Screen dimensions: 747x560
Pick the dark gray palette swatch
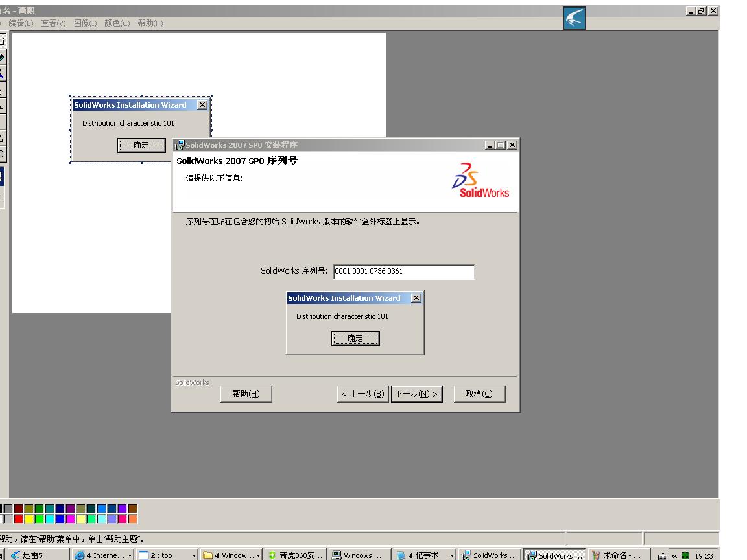coord(8,508)
